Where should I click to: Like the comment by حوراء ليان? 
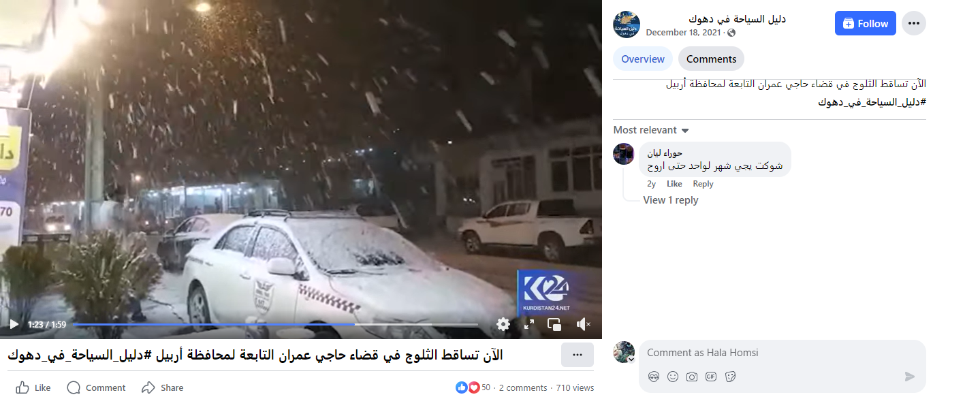coord(674,184)
